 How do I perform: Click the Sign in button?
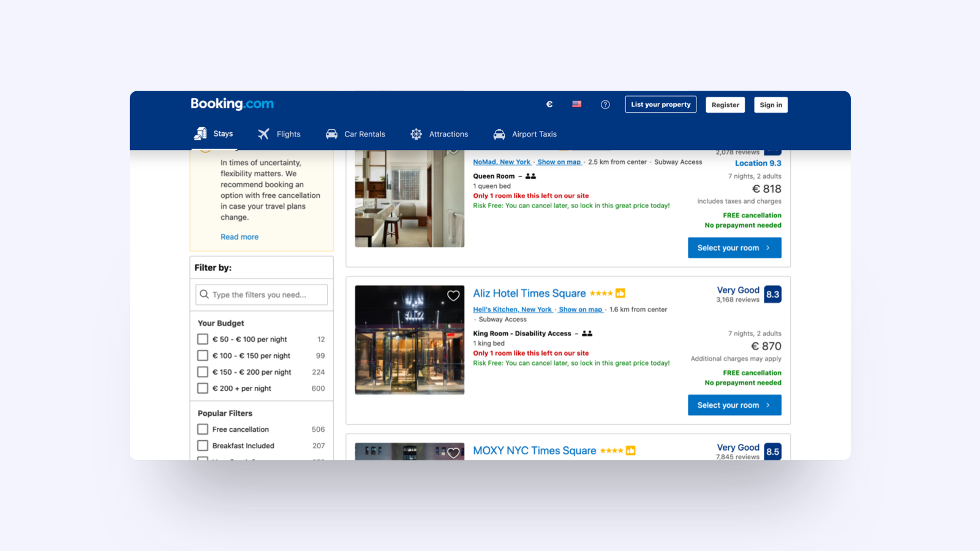(771, 105)
